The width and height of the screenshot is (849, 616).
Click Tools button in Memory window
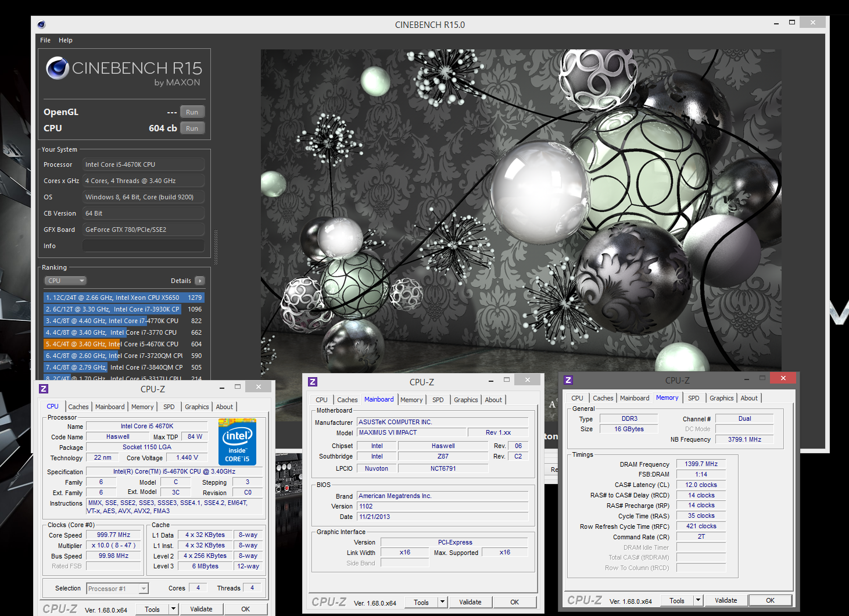pyautogui.click(x=677, y=600)
